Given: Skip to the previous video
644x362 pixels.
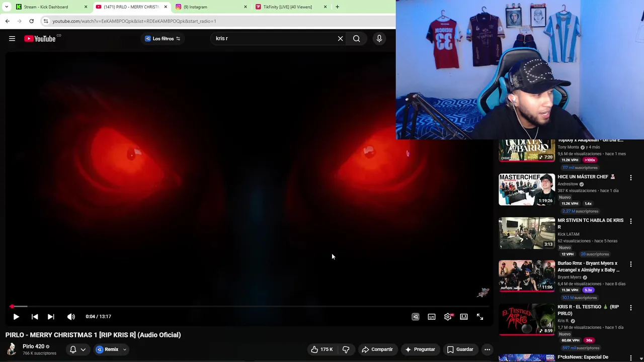Looking at the screenshot, I should (35, 317).
